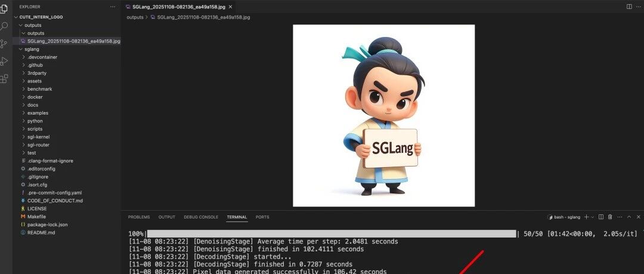Switch to the Output tab
This screenshot has height=274, width=644.
pyautogui.click(x=167, y=217)
